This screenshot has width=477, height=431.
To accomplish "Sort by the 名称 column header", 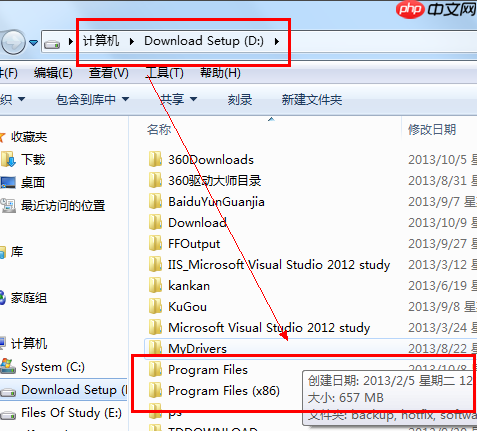I will 159,129.
